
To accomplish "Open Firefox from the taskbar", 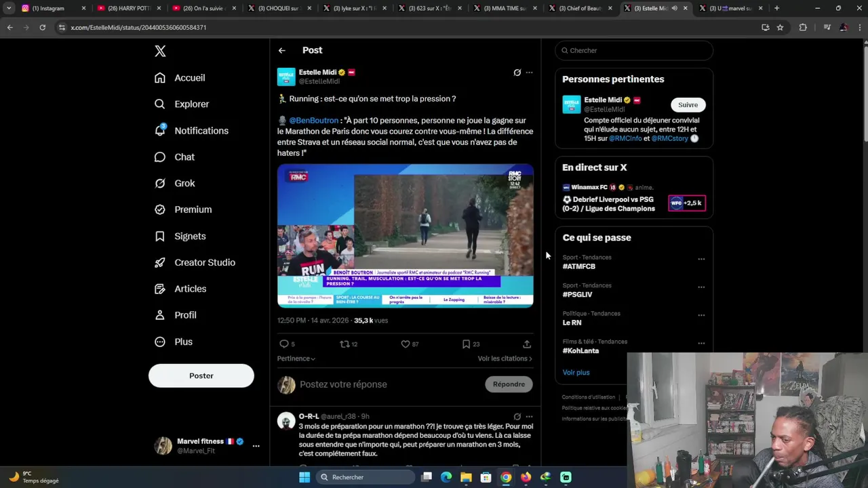I will 526,478.
